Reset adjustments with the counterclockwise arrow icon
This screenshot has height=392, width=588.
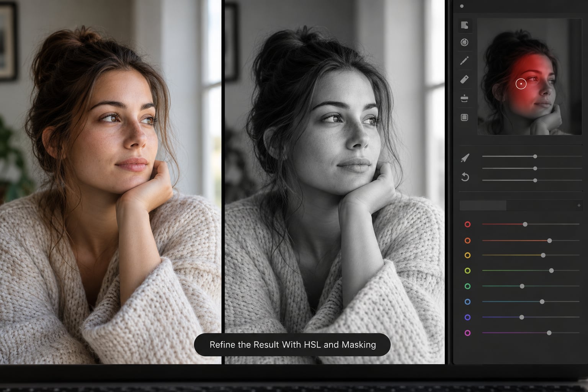(x=465, y=177)
